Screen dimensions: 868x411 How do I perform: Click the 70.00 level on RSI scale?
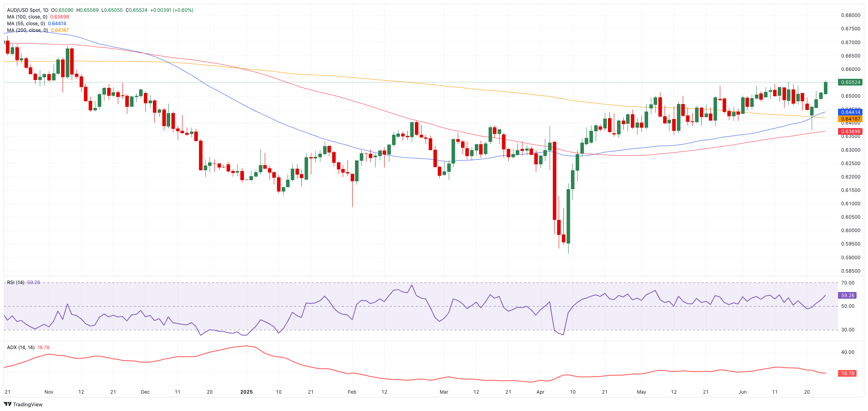pyautogui.click(x=848, y=283)
